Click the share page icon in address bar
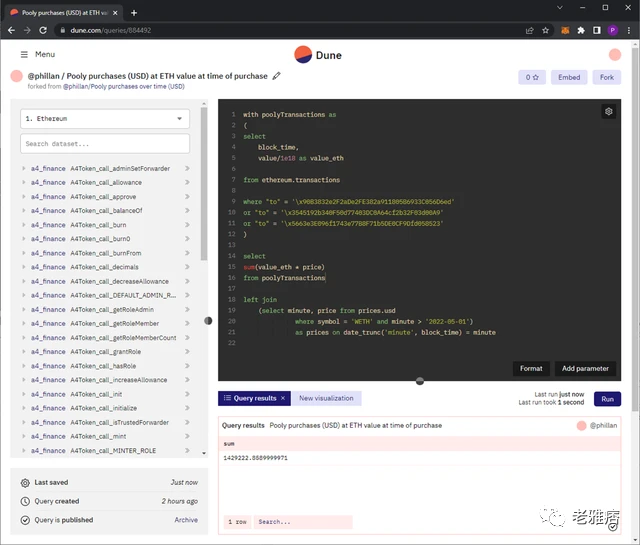This screenshot has width=640, height=545. tap(529, 30)
